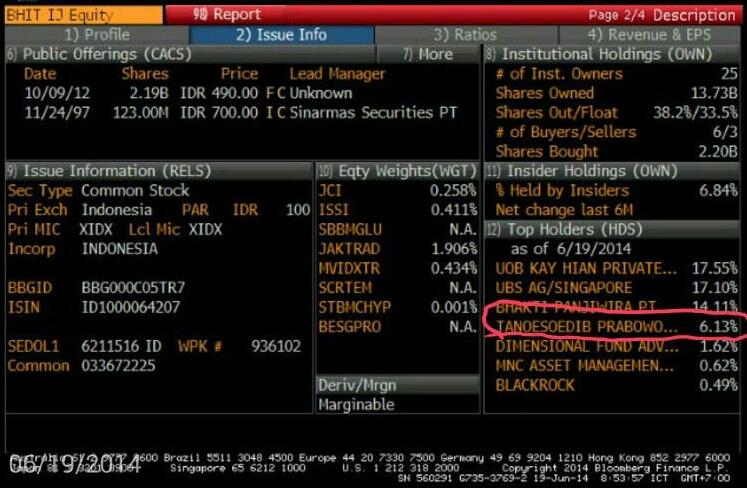Click the BHIT IJ Equity ticker field
Viewport: 747px width, 488px height.
point(83,15)
